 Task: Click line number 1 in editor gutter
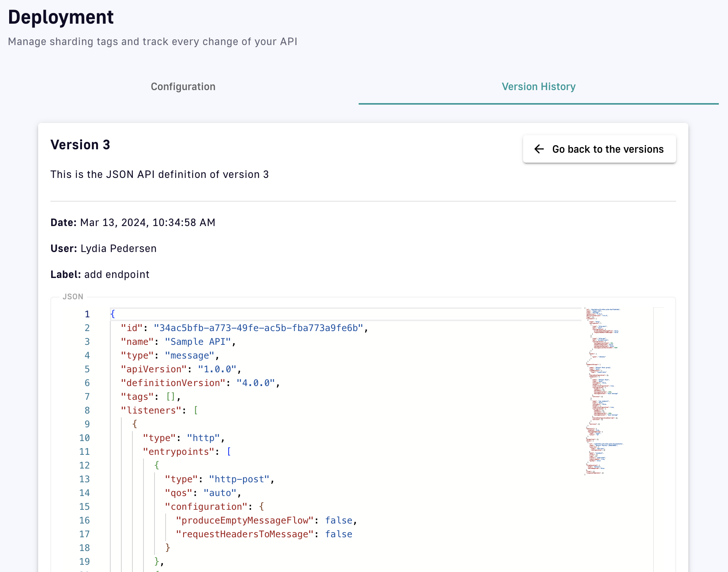pyautogui.click(x=87, y=314)
